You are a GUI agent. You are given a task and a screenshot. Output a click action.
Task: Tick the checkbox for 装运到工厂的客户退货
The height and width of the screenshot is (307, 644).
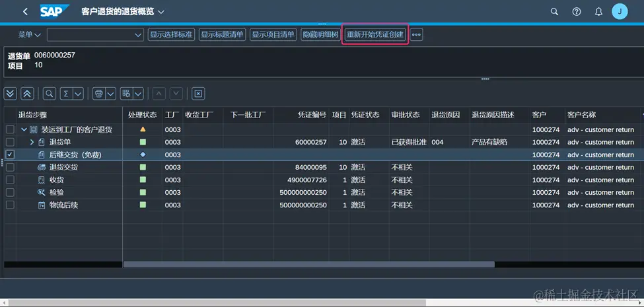click(10, 129)
